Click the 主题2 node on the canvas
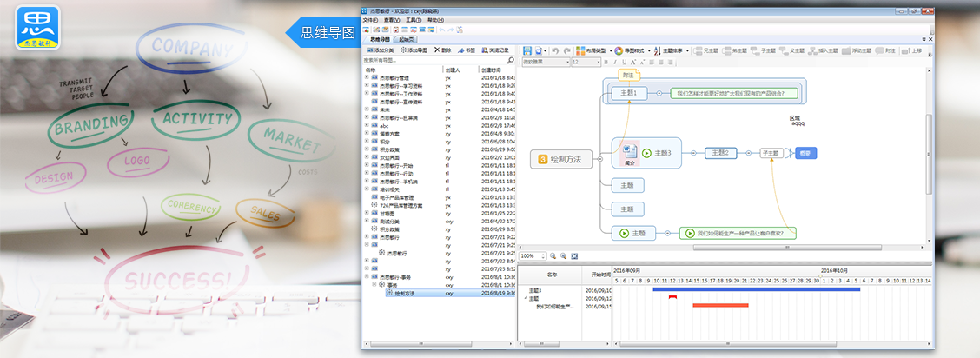 (x=720, y=152)
